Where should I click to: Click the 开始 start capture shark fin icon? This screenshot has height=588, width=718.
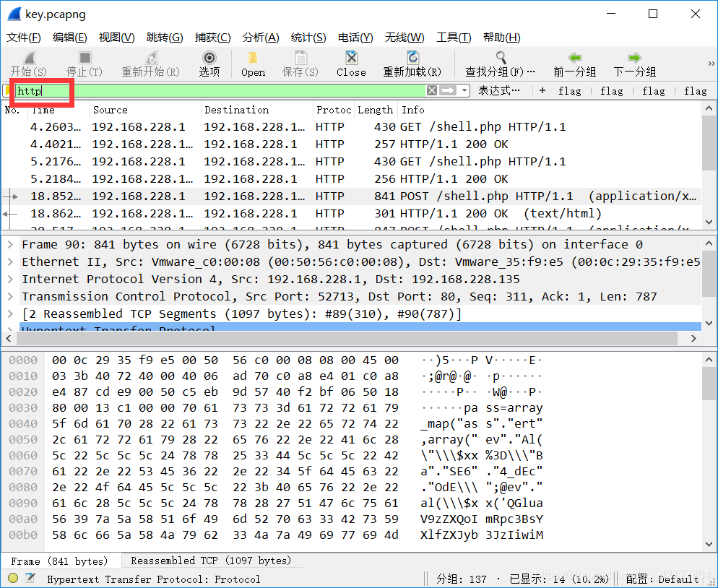click(30, 58)
